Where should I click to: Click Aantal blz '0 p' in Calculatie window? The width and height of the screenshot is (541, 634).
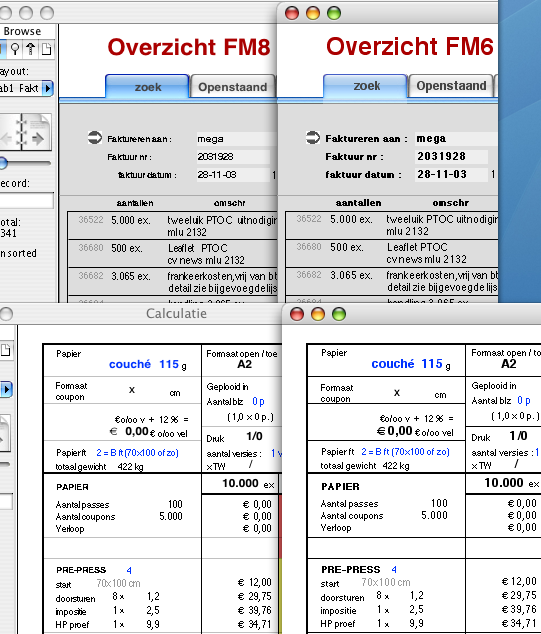tap(258, 402)
